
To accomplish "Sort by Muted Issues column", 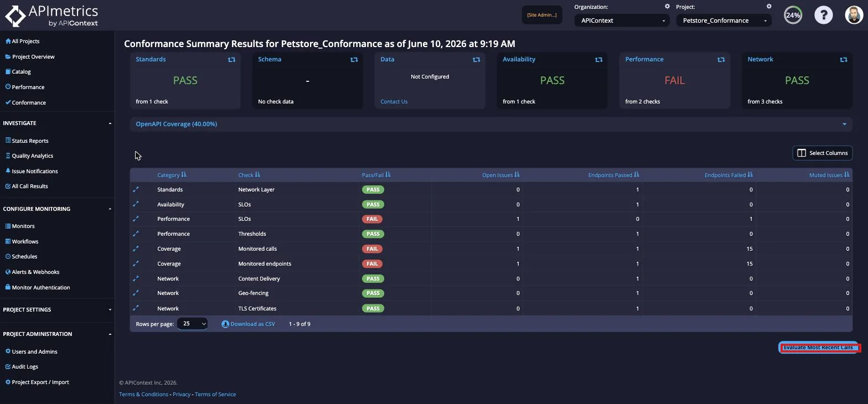I will click(x=829, y=175).
